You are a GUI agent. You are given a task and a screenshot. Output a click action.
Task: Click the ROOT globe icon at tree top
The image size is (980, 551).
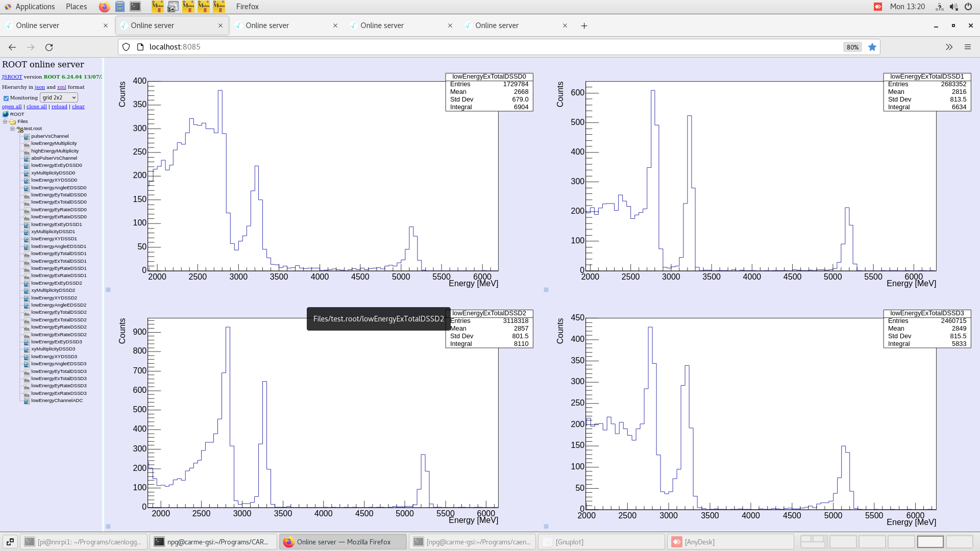[6, 114]
